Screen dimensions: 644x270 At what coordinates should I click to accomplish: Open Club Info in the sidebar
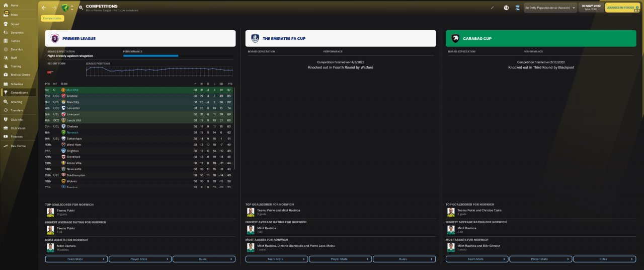pyautogui.click(x=17, y=120)
